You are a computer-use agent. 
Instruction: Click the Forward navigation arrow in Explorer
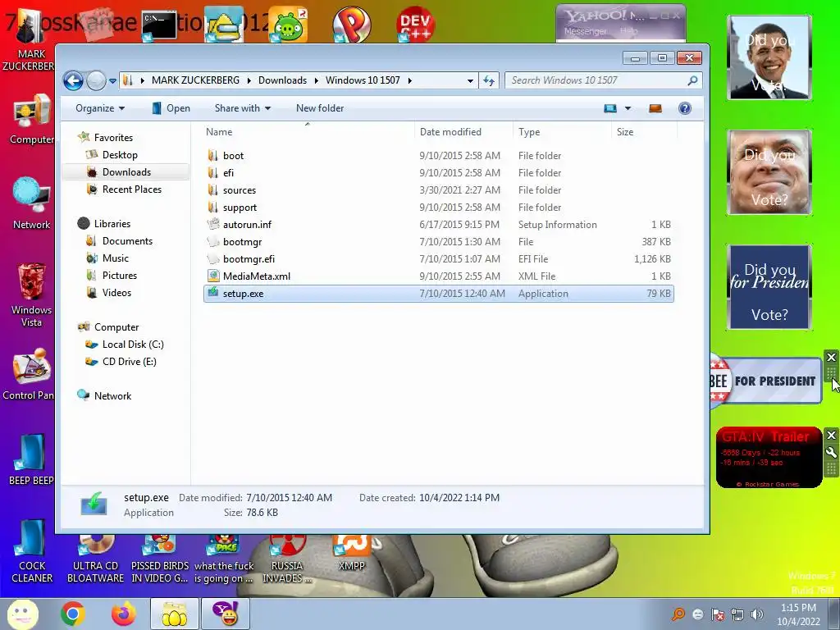[x=96, y=81]
